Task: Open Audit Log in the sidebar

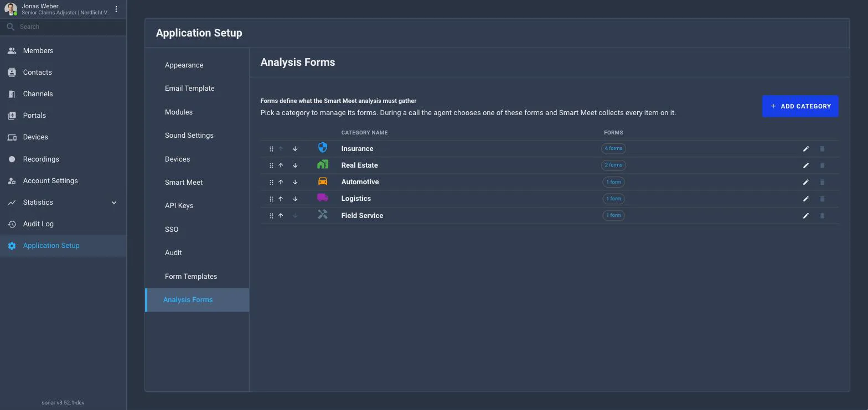Action: 63,224
